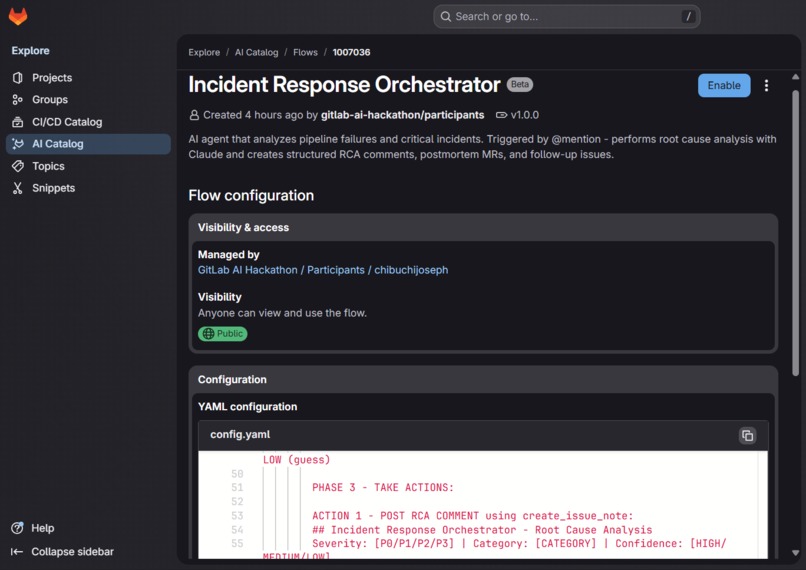
Task: Click the YAML configuration label
Action: pos(247,407)
